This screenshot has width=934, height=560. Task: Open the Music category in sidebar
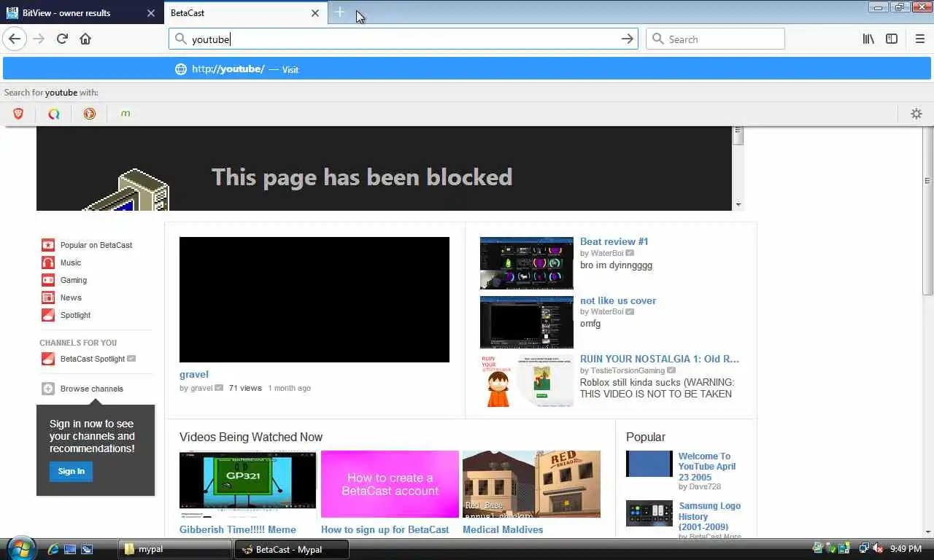coord(71,262)
